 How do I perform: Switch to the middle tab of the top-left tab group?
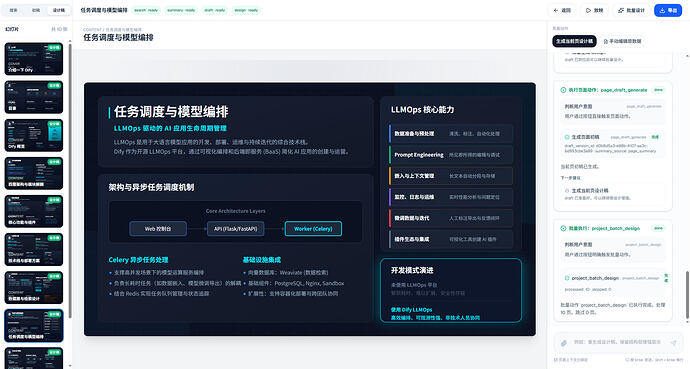pos(36,10)
